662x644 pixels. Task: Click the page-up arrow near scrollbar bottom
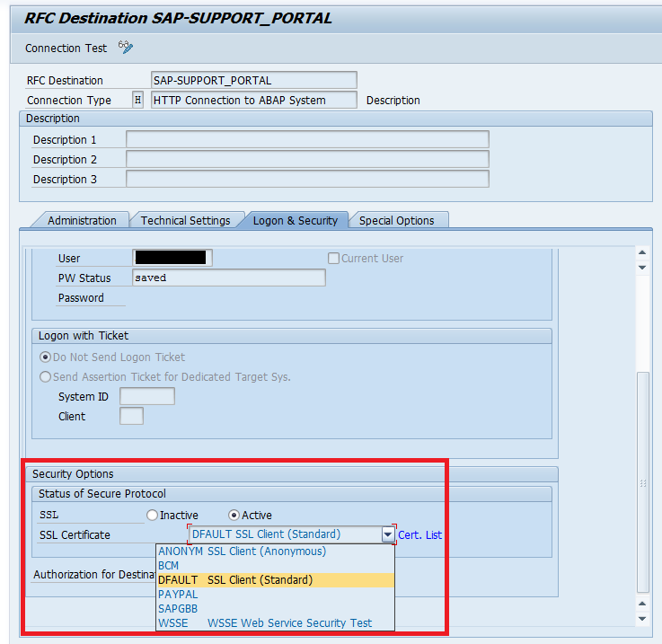pyautogui.click(x=642, y=604)
